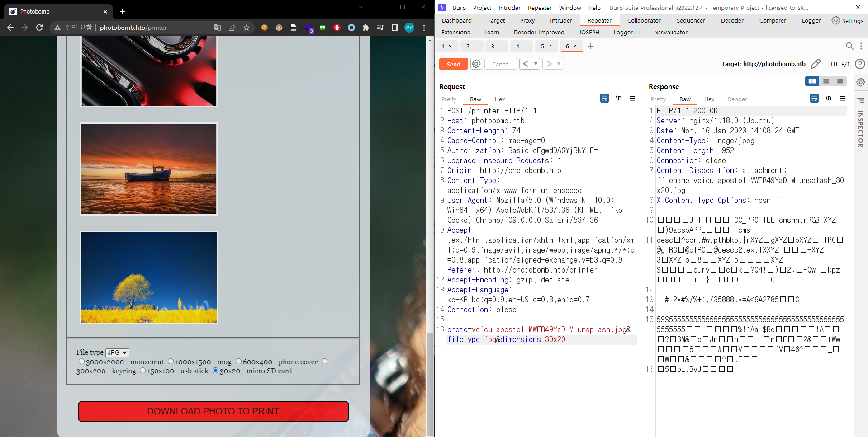868x437 pixels.
Task: Select the yellow tree photo thumbnail
Action: click(x=148, y=277)
